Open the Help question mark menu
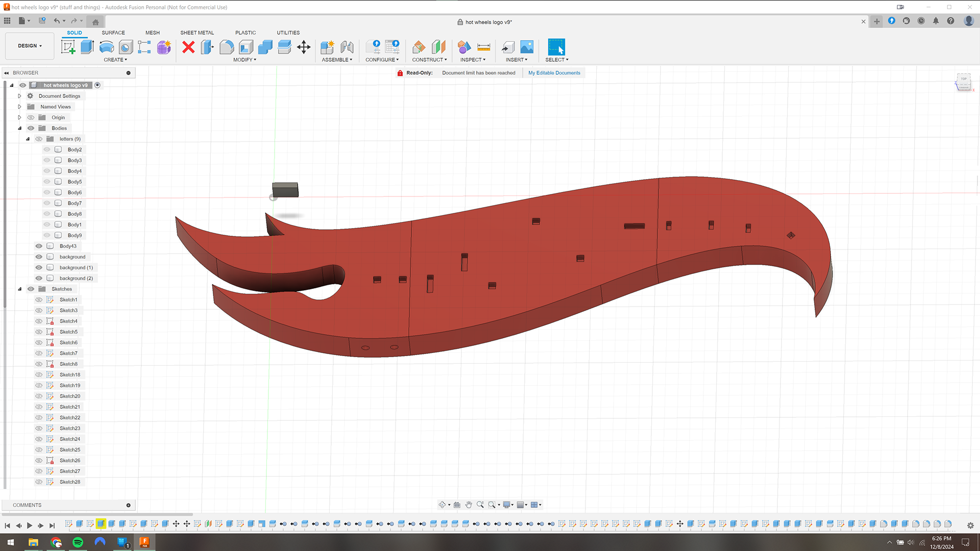The image size is (980, 551). pyautogui.click(x=950, y=21)
